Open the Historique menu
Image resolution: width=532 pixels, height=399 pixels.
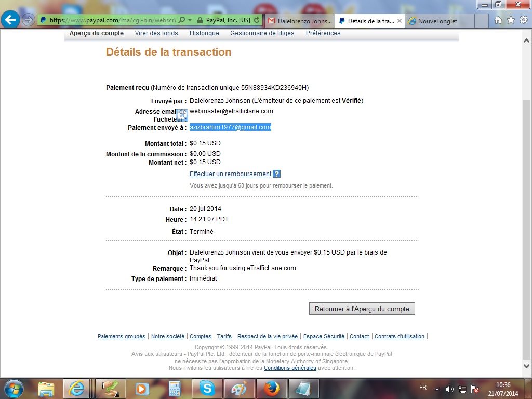point(204,33)
